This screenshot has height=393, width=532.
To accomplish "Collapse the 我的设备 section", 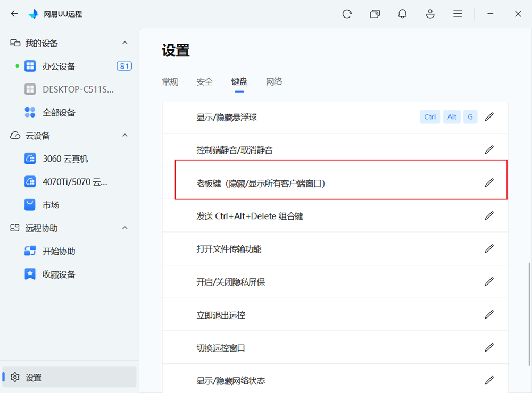I will pos(125,43).
